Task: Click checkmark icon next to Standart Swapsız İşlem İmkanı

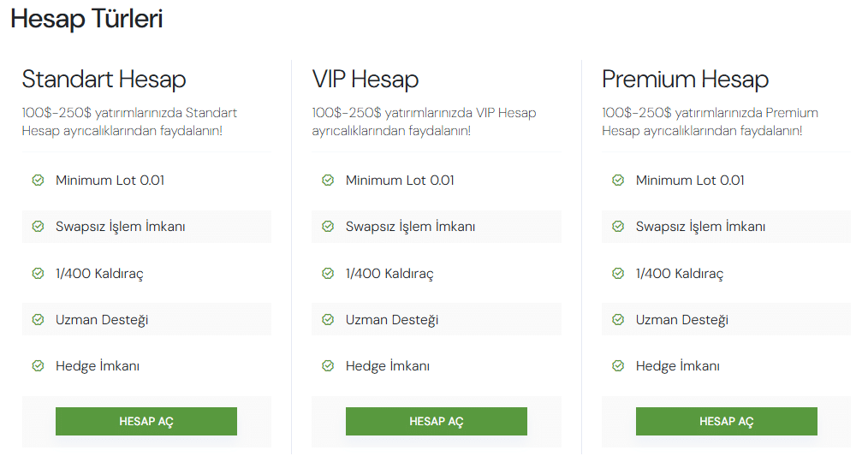Action: (x=38, y=227)
